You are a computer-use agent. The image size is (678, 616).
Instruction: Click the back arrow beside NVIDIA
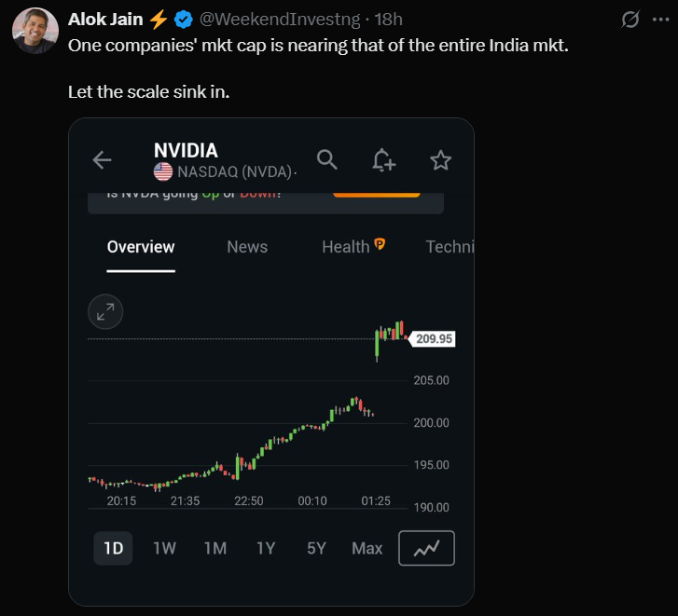click(x=103, y=160)
